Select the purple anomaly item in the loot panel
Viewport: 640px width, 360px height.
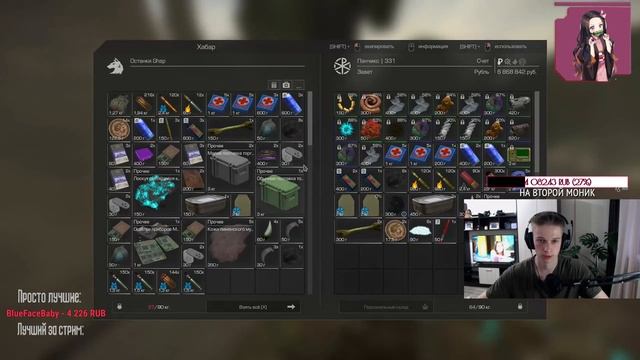coord(268,155)
